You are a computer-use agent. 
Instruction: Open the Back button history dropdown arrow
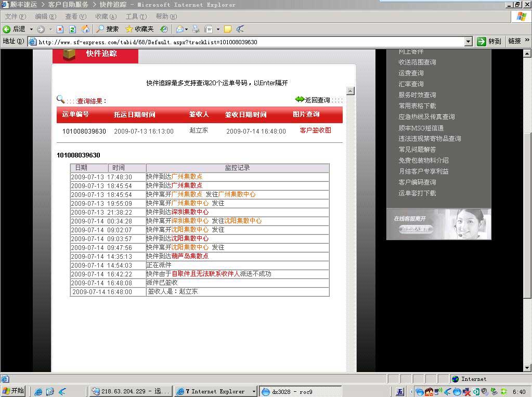[31, 29]
